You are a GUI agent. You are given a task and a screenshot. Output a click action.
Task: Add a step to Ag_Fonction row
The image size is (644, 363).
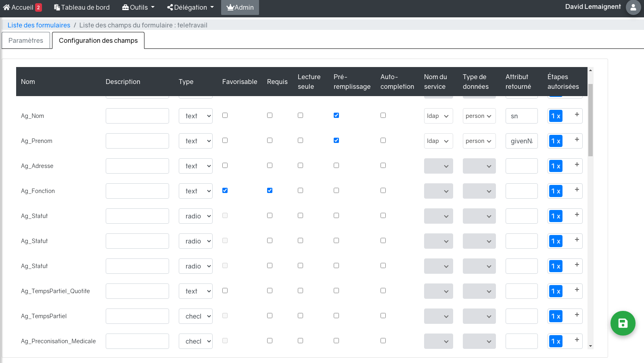pyautogui.click(x=577, y=190)
